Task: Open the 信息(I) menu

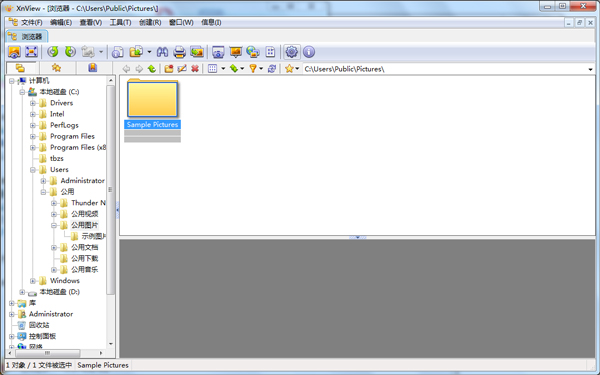Action: click(211, 23)
